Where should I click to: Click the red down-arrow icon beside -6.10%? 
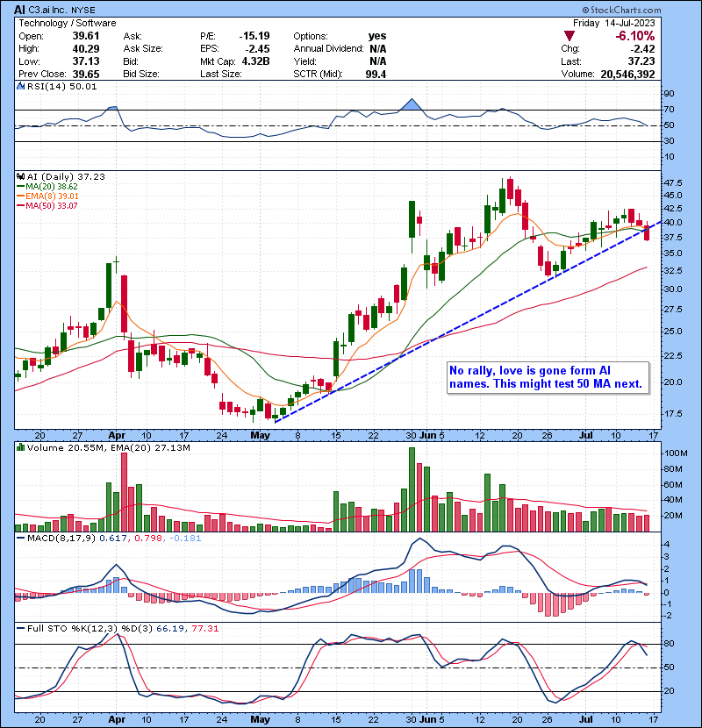click(x=570, y=36)
